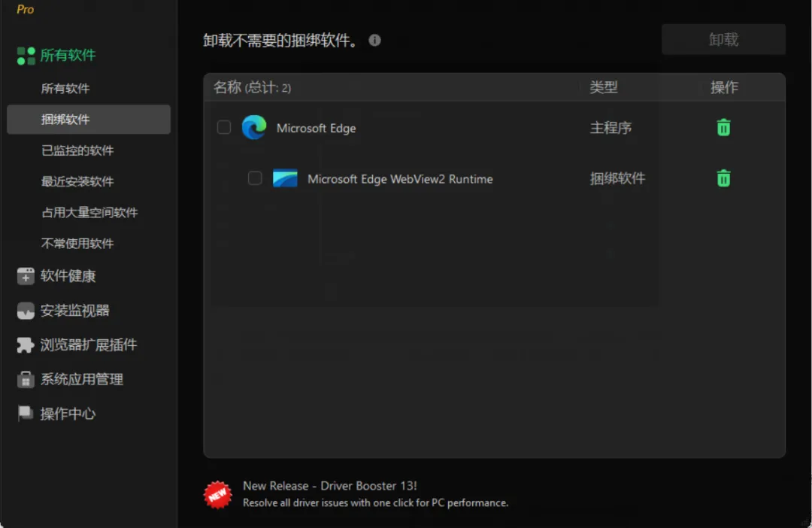Go to 安装监视器 section
The width and height of the screenshot is (812, 528).
tap(75, 311)
